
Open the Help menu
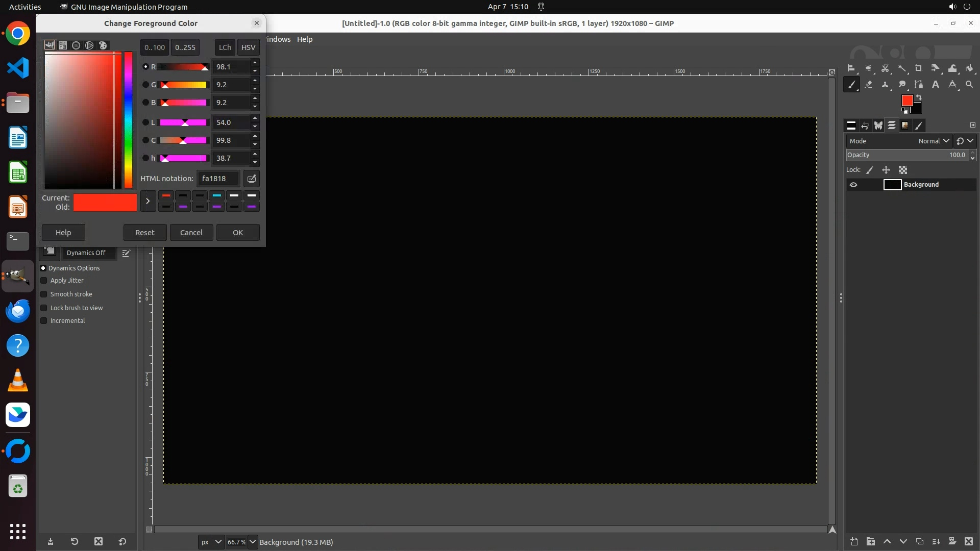pyautogui.click(x=305, y=39)
